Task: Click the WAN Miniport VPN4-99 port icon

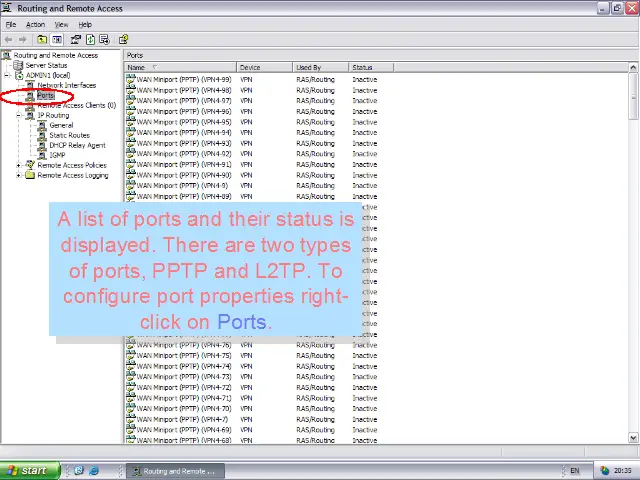Action: point(131,79)
